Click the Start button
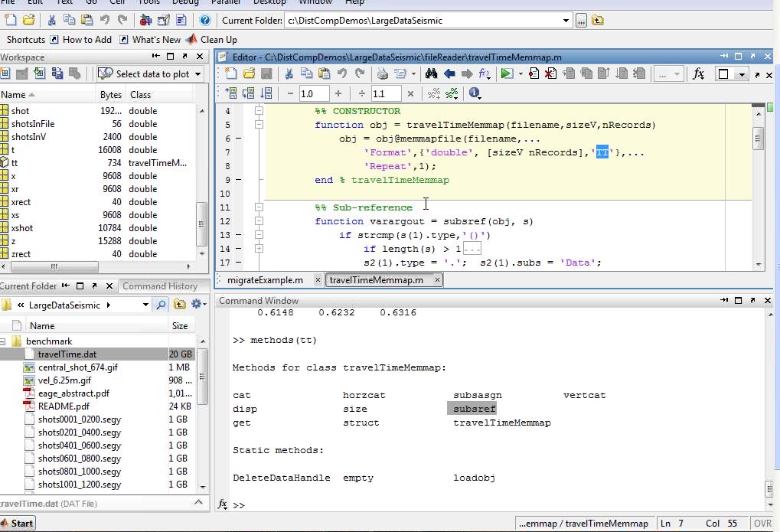The width and height of the screenshot is (780, 532). [18, 523]
